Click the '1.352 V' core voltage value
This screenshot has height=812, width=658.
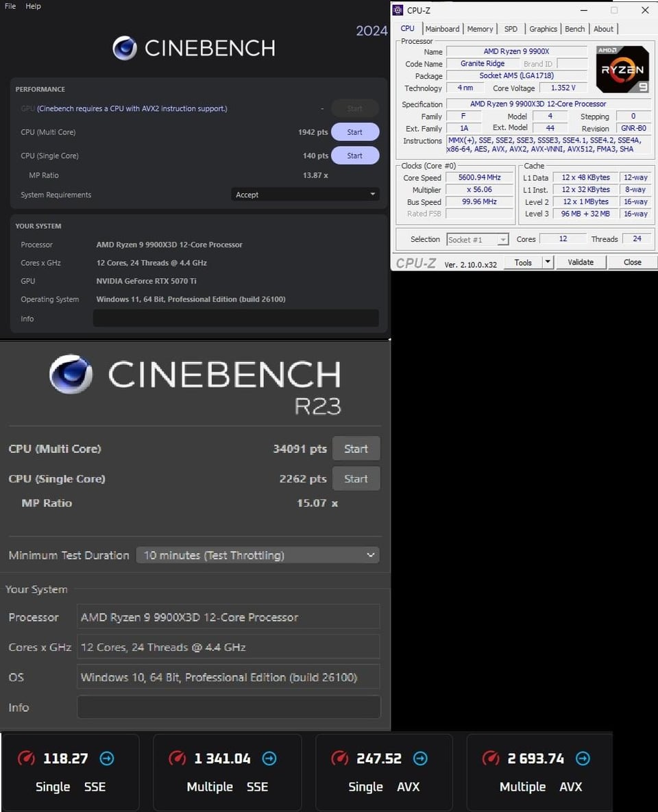tap(563, 88)
